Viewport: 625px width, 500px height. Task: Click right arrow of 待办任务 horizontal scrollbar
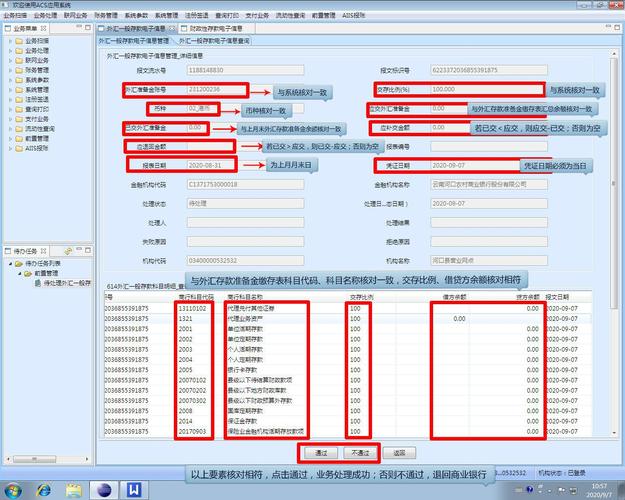point(87,459)
